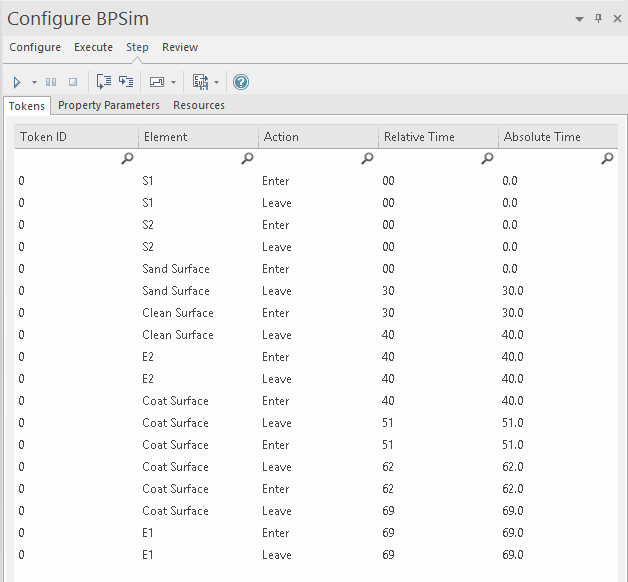Open the Execute menu

93,47
